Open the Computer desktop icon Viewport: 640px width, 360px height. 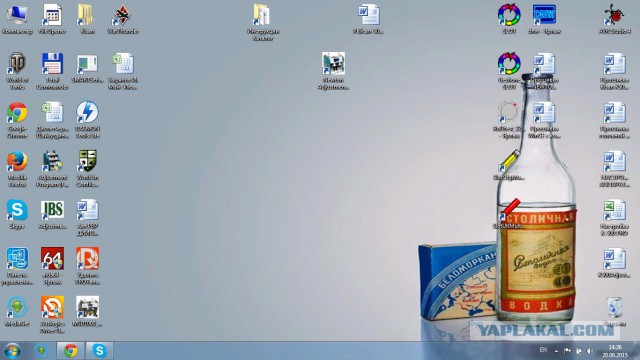coord(17,15)
